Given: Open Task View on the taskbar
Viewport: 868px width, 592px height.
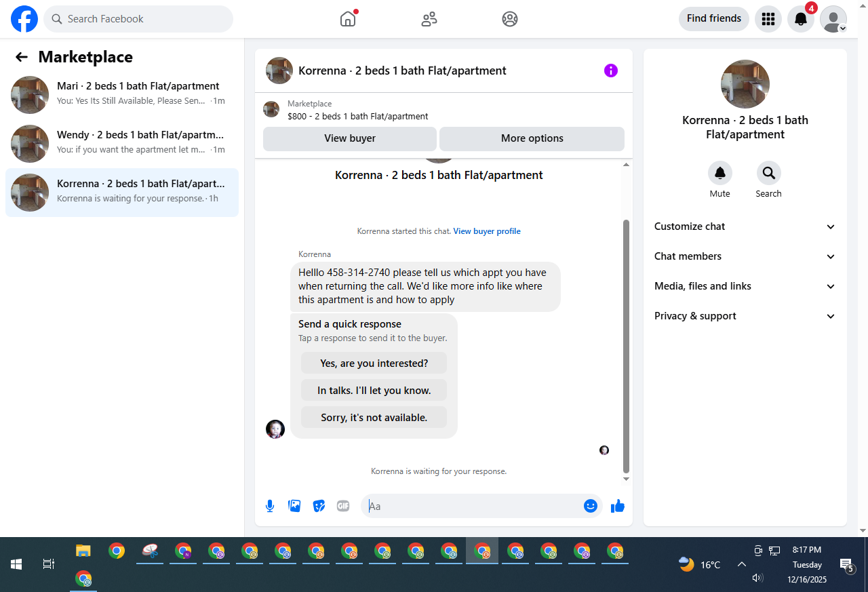Looking at the screenshot, I should (49, 564).
